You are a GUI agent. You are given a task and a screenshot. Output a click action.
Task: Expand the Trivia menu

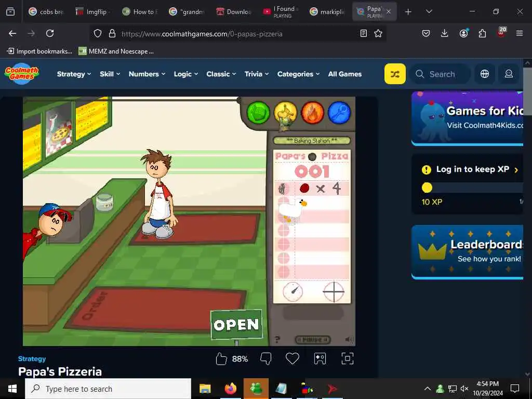[257, 74]
